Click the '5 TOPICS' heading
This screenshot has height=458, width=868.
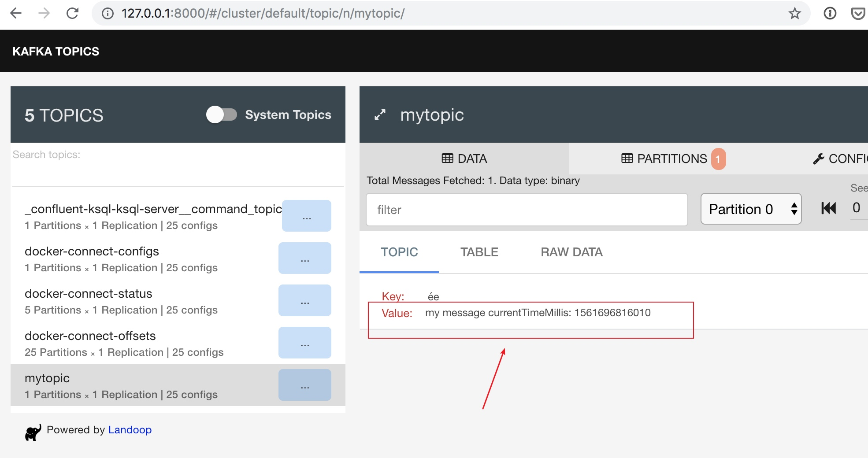(x=64, y=115)
